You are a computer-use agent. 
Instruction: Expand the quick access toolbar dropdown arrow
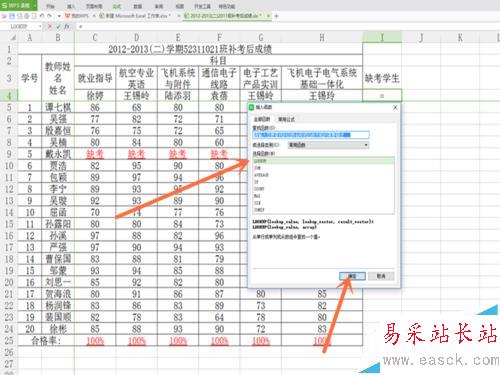click(59, 16)
